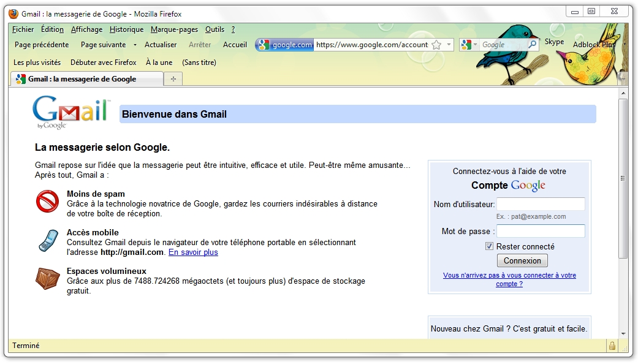Click the Connexion button

[522, 260]
